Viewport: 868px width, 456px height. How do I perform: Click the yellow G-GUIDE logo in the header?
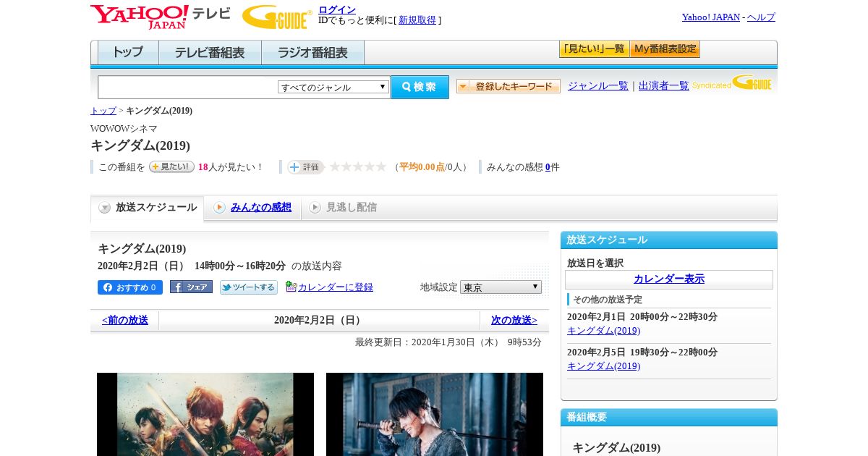pyautogui.click(x=277, y=17)
